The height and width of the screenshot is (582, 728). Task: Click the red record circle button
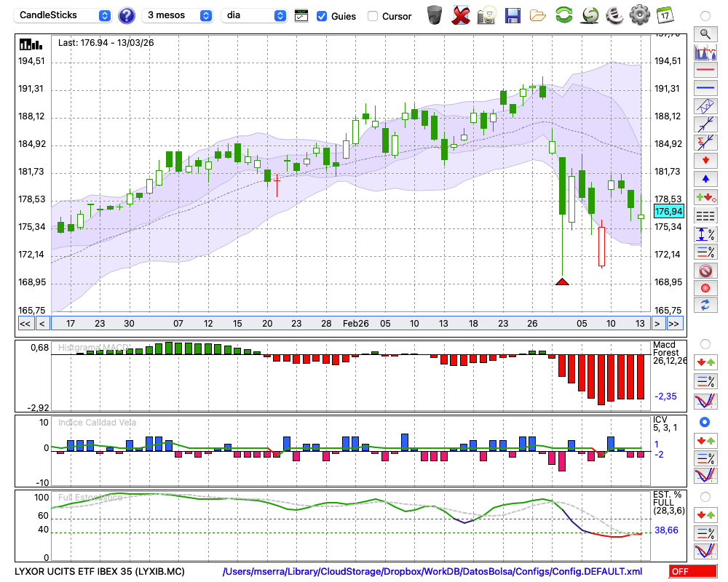[x=705, y=288]
